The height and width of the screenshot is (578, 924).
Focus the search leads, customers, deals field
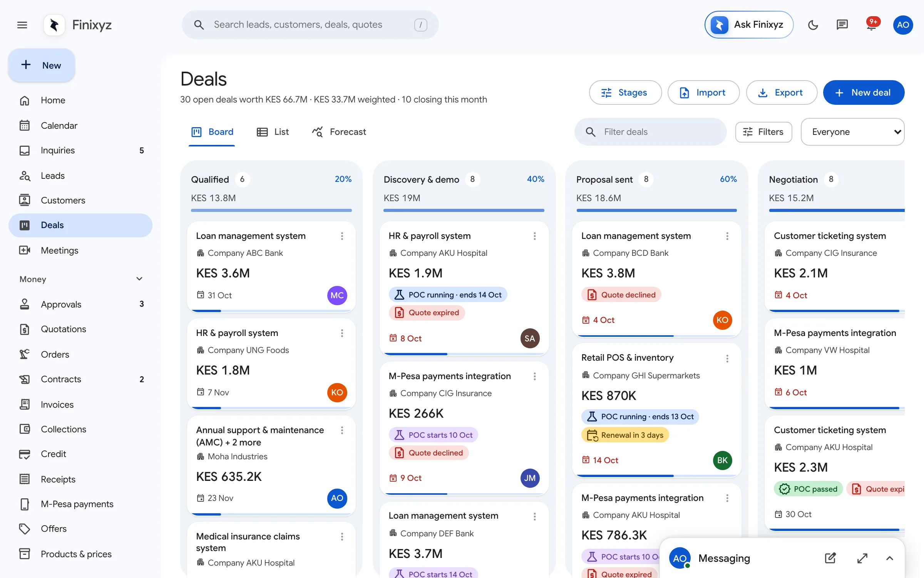[310, 25]
